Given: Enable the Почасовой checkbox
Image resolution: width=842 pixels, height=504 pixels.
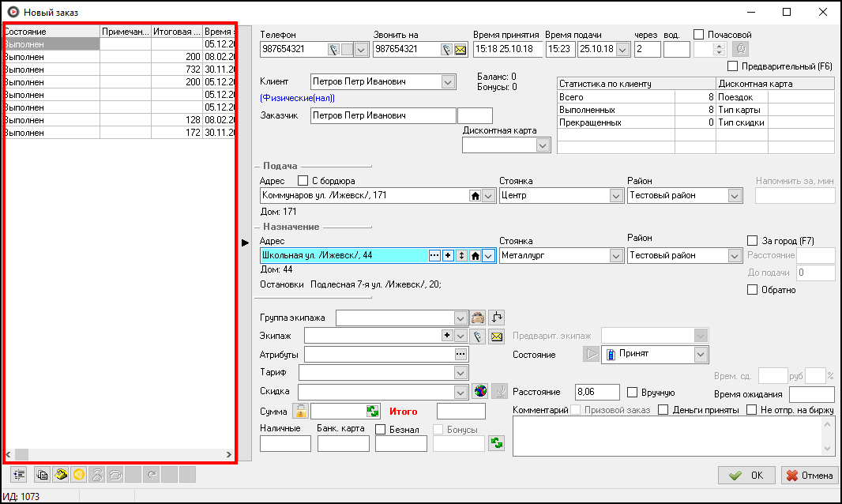Looking at the screenshot, I should click(x=698, y=35).
